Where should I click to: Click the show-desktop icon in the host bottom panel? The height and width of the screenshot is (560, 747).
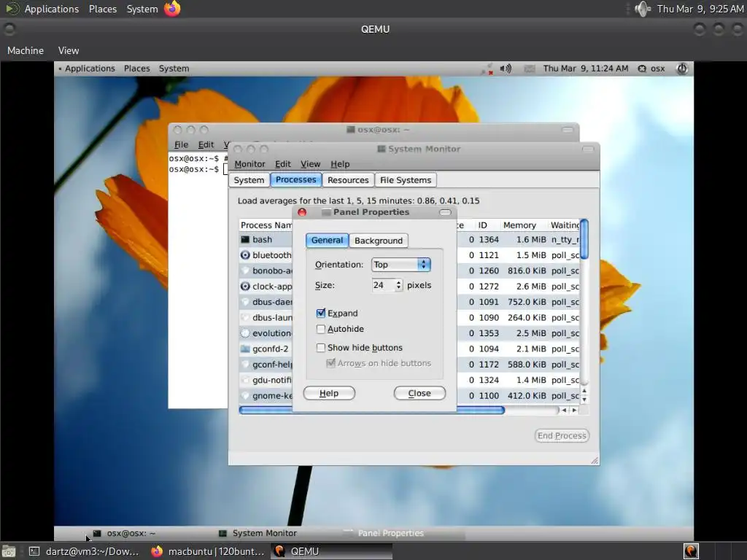click(x=9, y=551)
